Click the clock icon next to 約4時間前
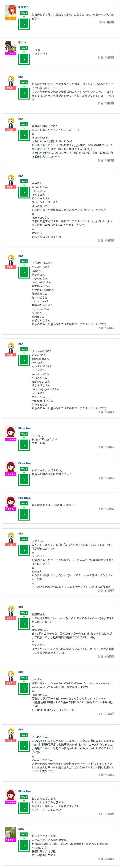The image size is (122, 868). pyautogui.click(x=100, y=22)
